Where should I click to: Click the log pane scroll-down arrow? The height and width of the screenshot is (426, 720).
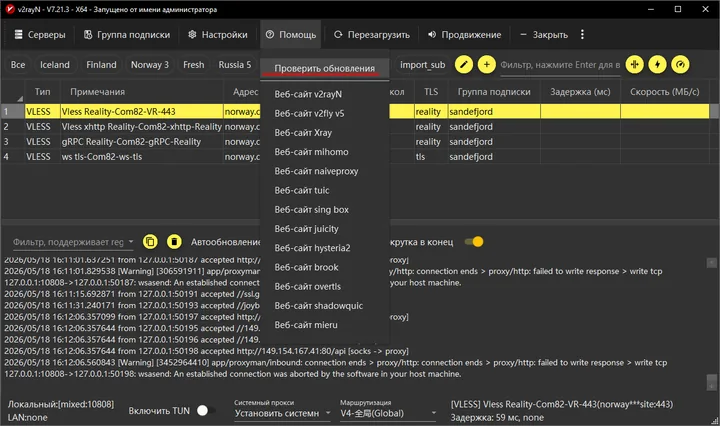[x=712, y=387]
